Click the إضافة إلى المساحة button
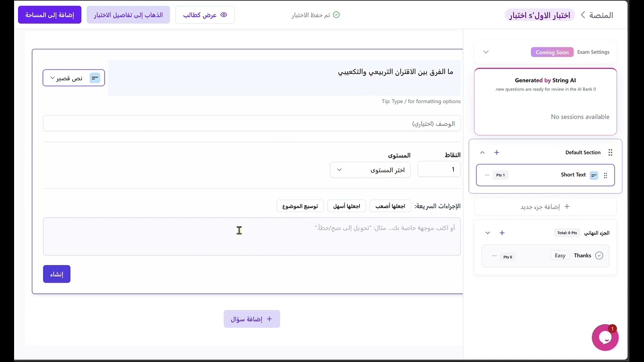The image size is (644, 362). (x=50, y=15)
